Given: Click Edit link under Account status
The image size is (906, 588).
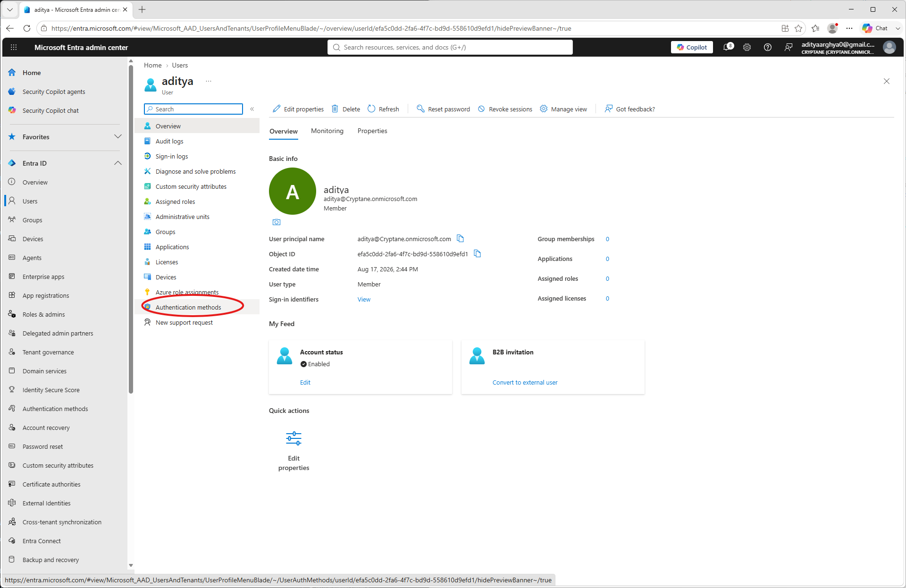Looking at the screenshot, I should pyautogui.click(x=305, y=382).
